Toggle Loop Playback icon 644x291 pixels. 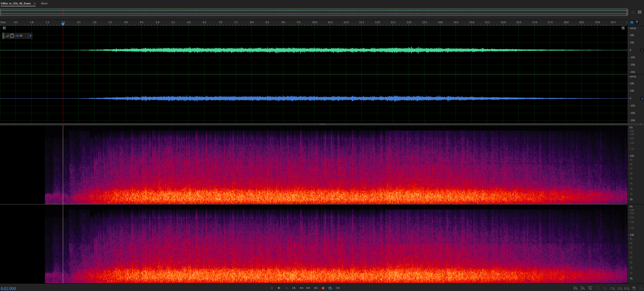(330, 288)
